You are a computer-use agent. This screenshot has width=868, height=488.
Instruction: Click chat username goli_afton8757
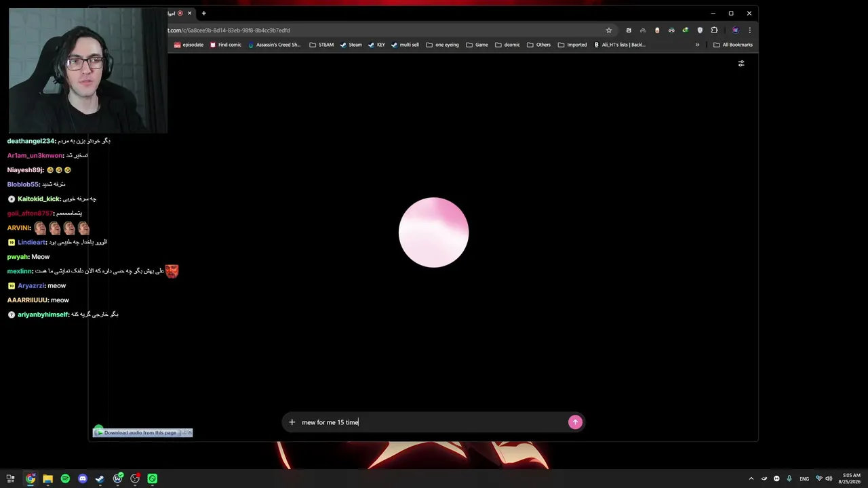click(29, 213)
